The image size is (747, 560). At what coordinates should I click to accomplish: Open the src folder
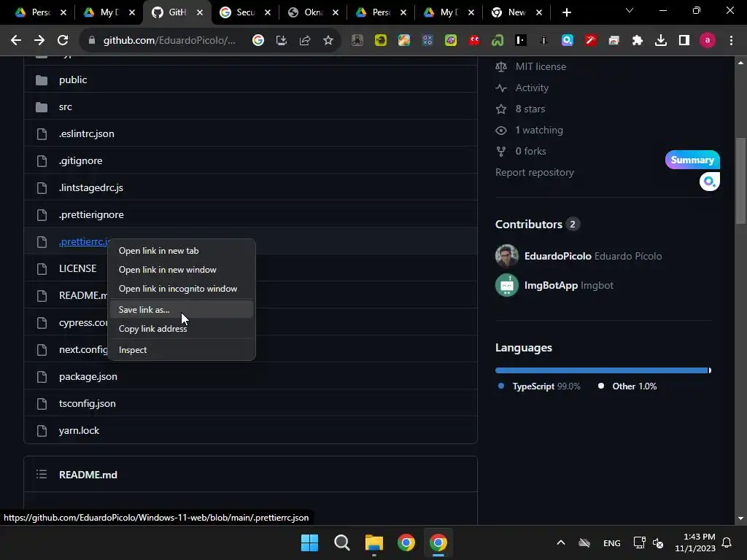click(65, 106)
